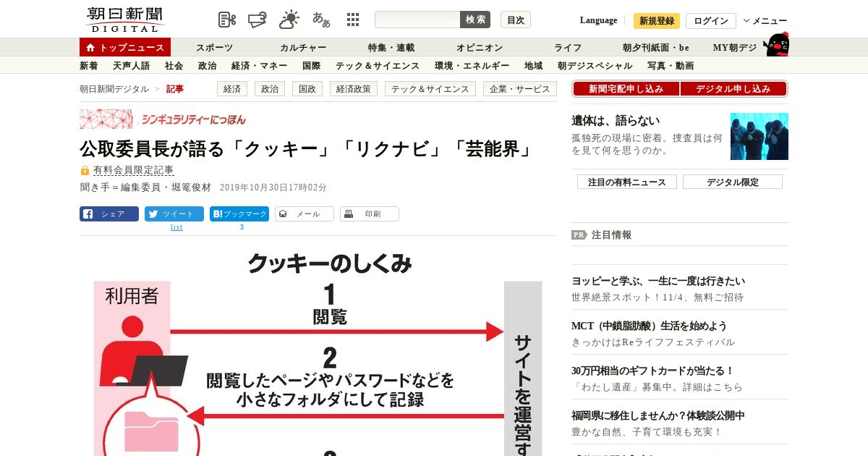Open MCT（中鎖脂肪酸）生活を始めよう link
The width and height of the screenshot is (868, 456).
pos(649,326)
